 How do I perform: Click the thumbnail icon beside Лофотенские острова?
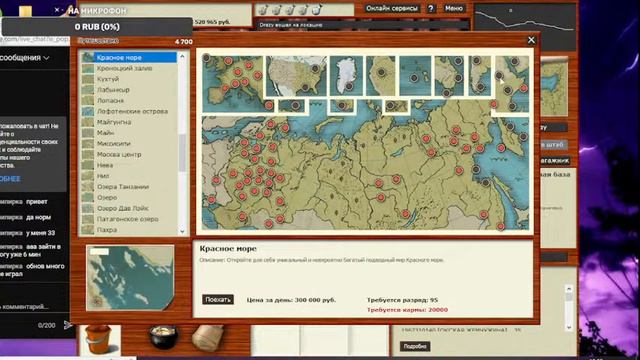point(88,111)
